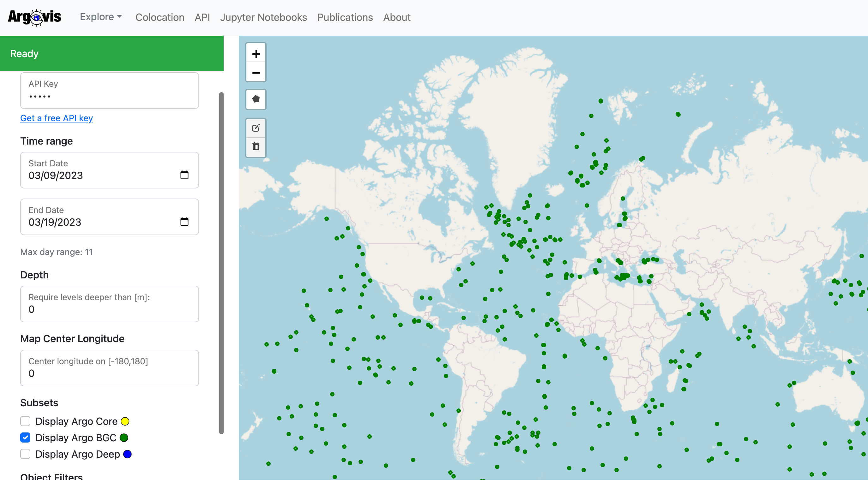Click Get a free API key link

(57, 118)
